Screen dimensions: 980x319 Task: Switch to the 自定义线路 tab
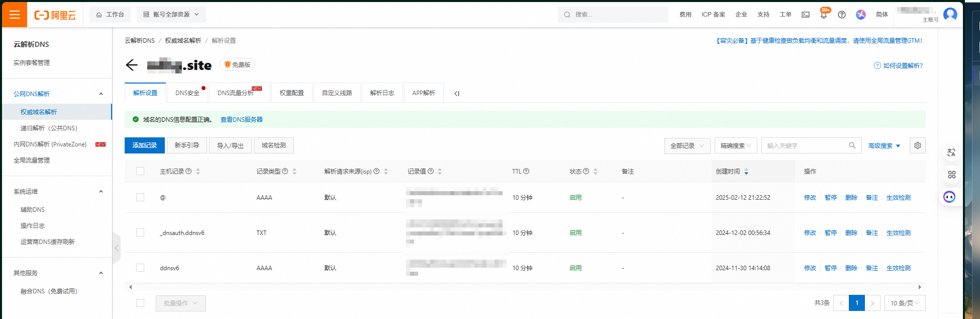(337, 93)
